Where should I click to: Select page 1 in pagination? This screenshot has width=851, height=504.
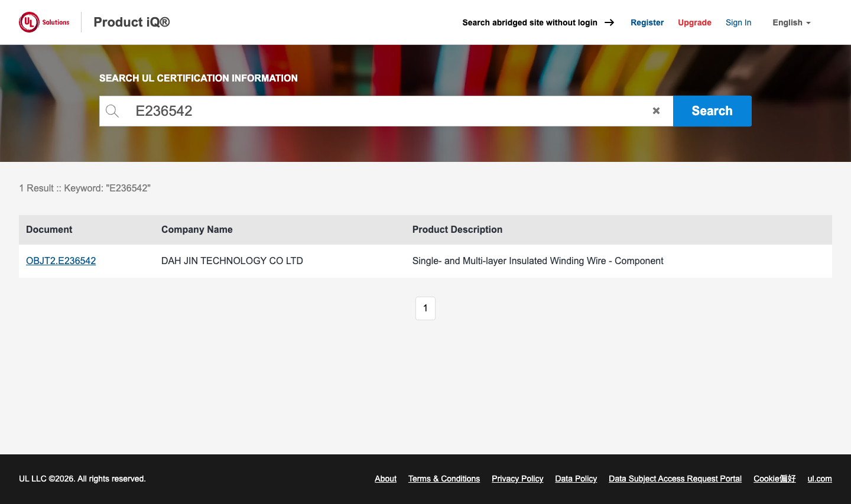tap(425, 308)
